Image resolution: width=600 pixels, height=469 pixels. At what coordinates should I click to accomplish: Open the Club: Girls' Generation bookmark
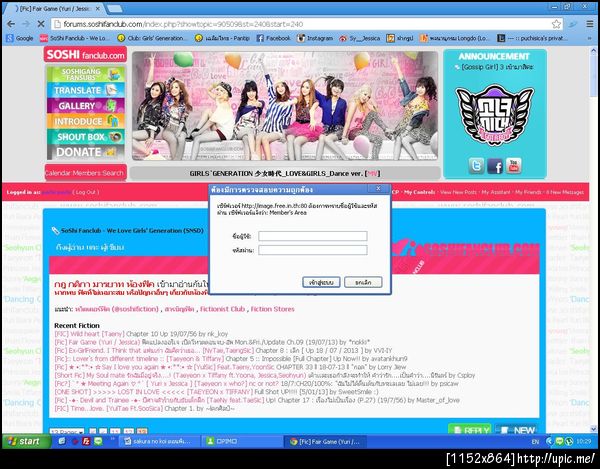[x=152, y=38]
